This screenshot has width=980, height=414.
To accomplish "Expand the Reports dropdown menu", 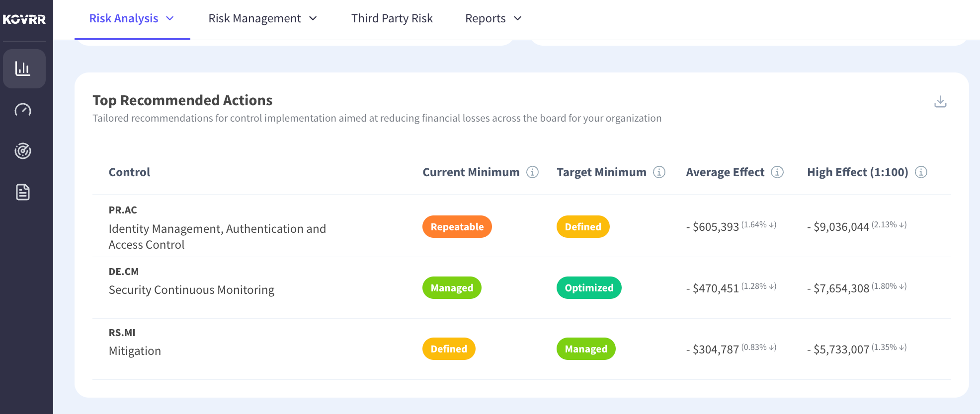I will click(x=493, y=18).
